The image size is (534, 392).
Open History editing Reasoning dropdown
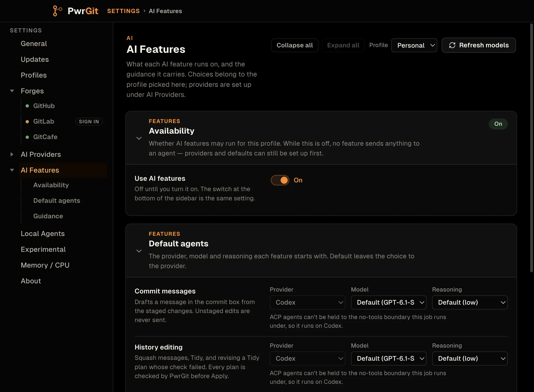(470, 359)
